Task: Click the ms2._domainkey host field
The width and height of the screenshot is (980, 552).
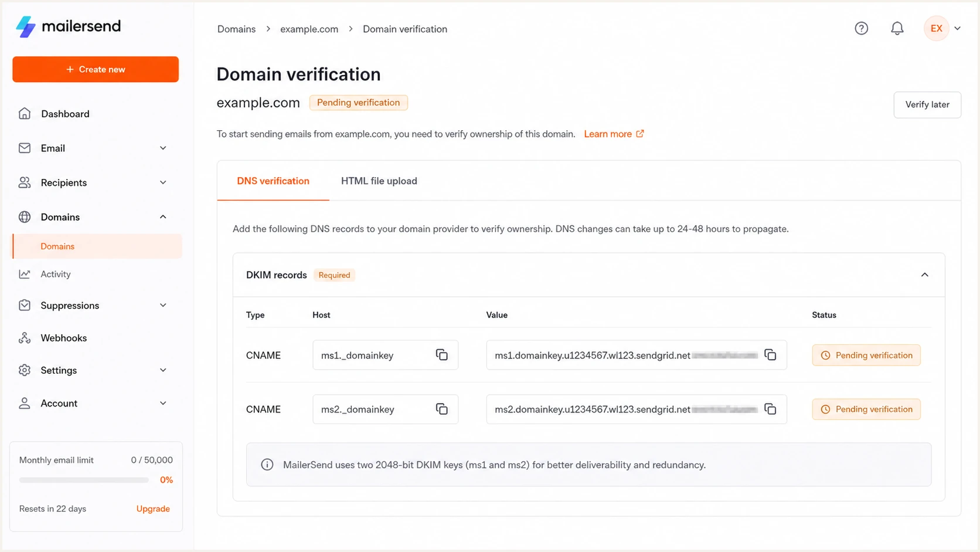Action: click(x=385, y=409)
